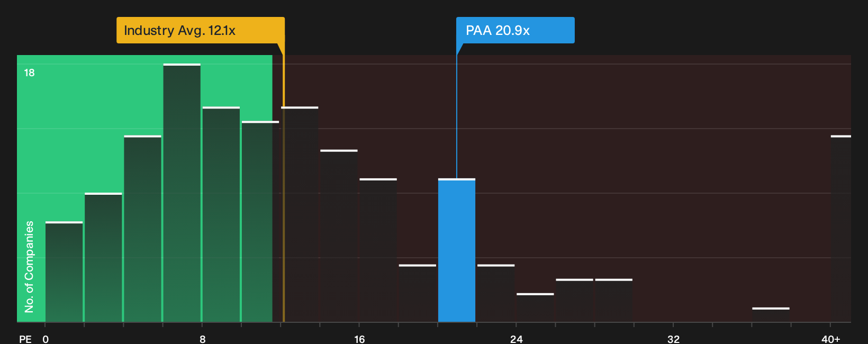Click the PE axis label
The image size is (868, 344).
pyautogui.click(x=25, y=339)
